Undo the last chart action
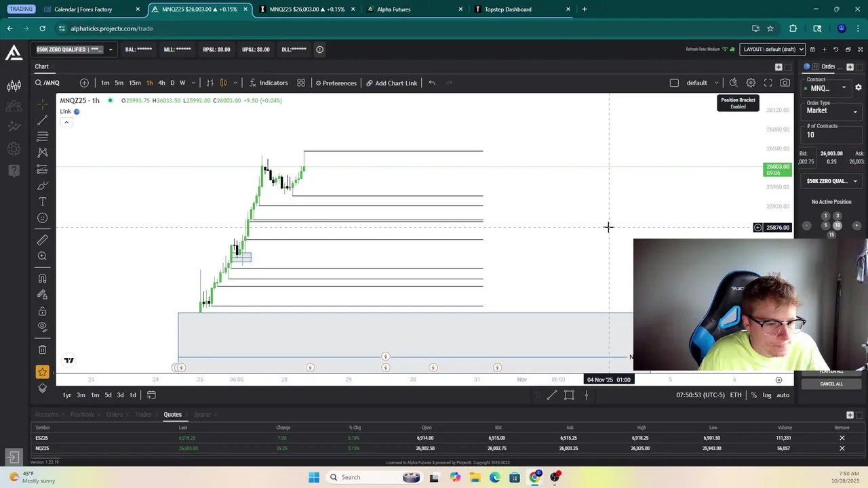This screenshot has height=488, width=868. click(432, 83)
